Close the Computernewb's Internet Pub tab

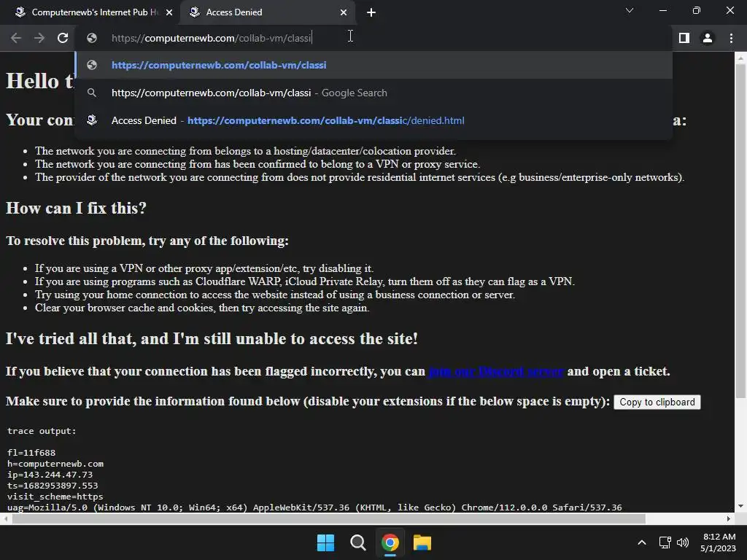click(x=169, y=12)
